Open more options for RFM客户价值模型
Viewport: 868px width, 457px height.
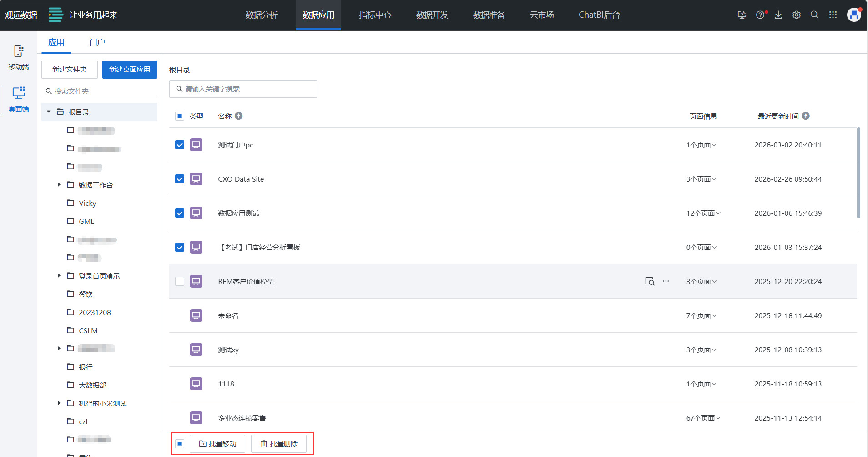click(x=666, y=281)
